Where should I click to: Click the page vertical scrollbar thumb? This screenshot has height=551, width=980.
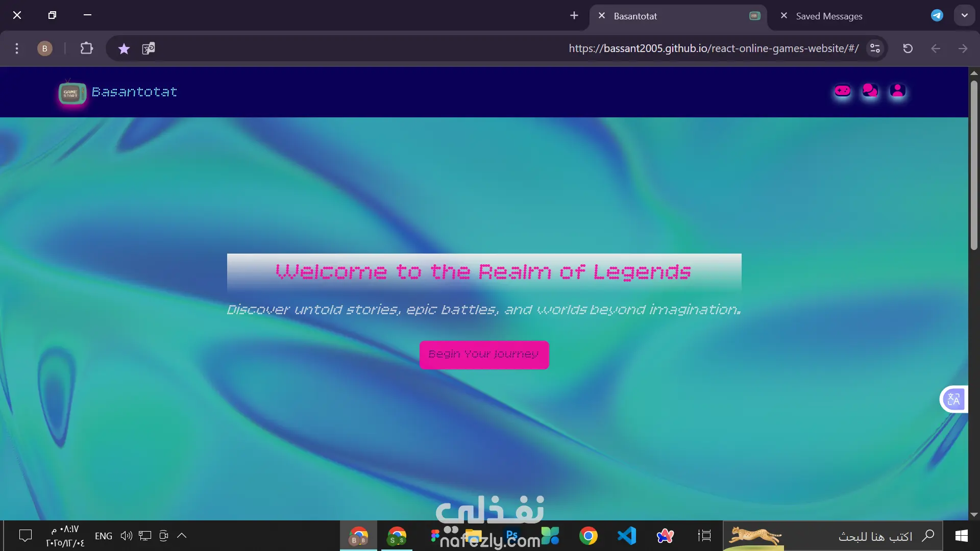click(x=974, y=163)
